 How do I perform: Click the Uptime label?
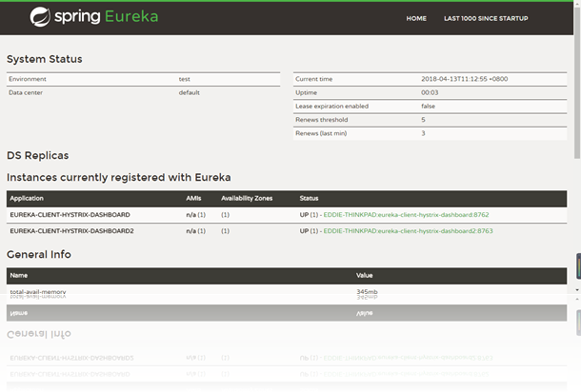click(306, 92)
